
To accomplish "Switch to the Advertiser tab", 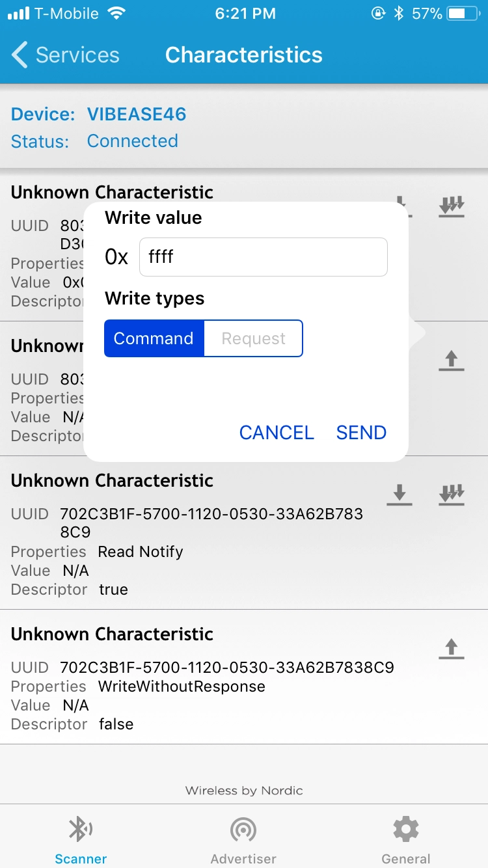I will (x=243, y=839).
